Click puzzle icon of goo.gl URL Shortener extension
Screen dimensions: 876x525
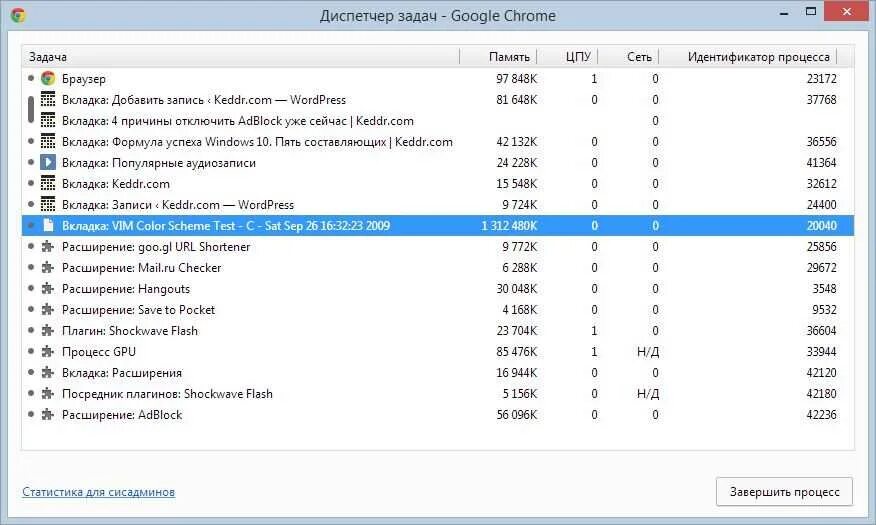[48, 247]
